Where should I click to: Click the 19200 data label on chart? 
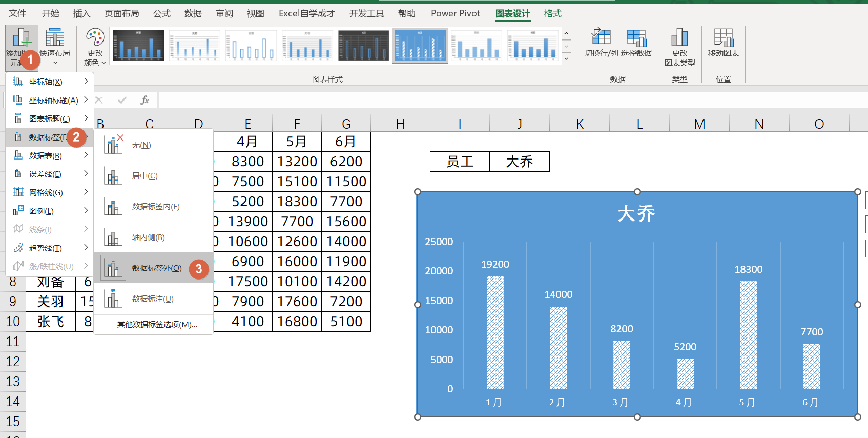tap(495, 264)
